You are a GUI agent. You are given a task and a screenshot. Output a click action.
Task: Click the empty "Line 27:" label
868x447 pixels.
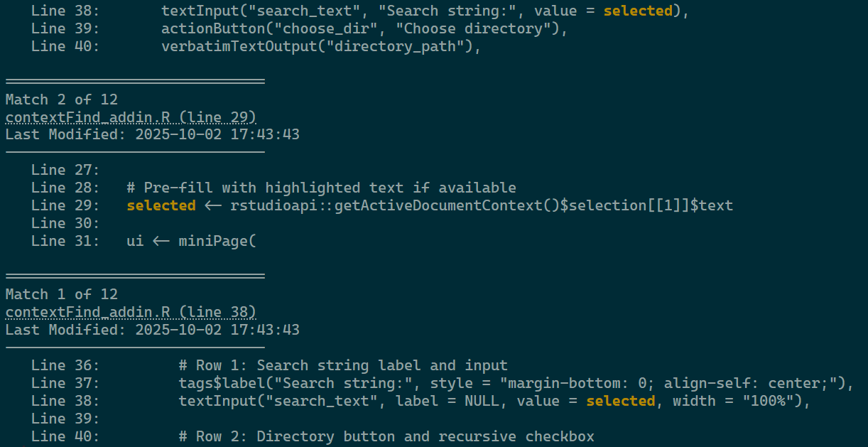click(65, 170)
